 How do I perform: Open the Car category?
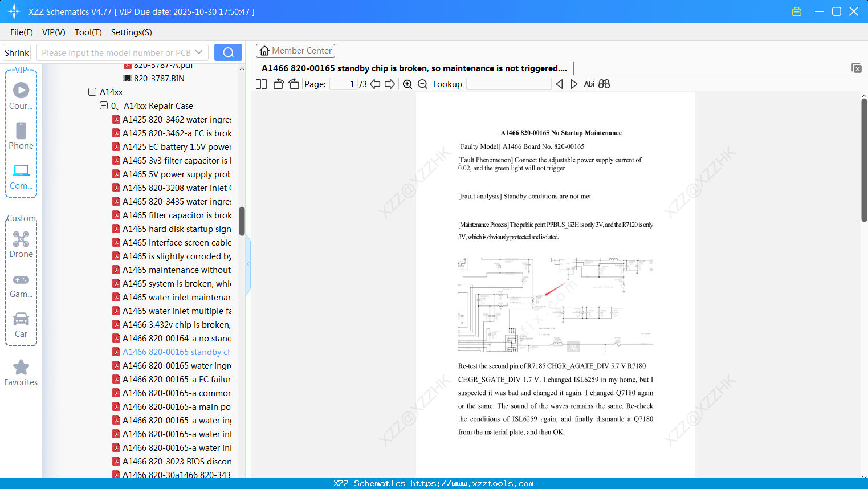(21, 325)
